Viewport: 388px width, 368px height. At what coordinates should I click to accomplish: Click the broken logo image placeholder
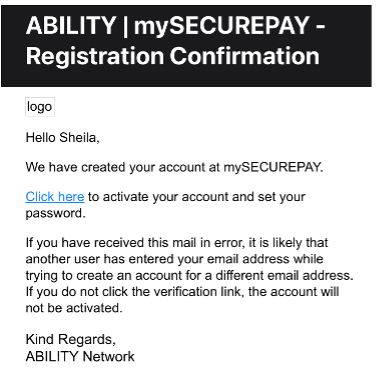[x=40, y=107]
